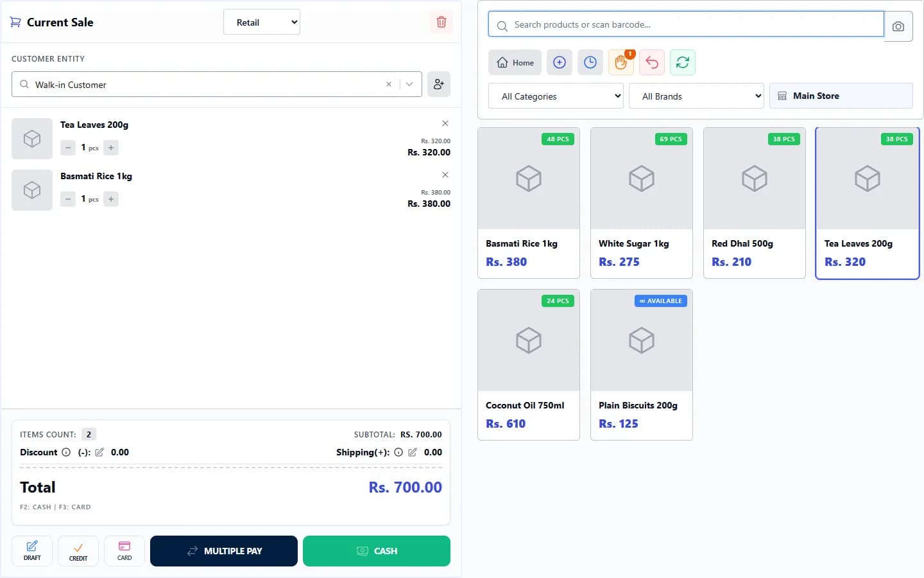Save the sale as Draft
This screenshot has width=924, height=578.
point(32,551)
